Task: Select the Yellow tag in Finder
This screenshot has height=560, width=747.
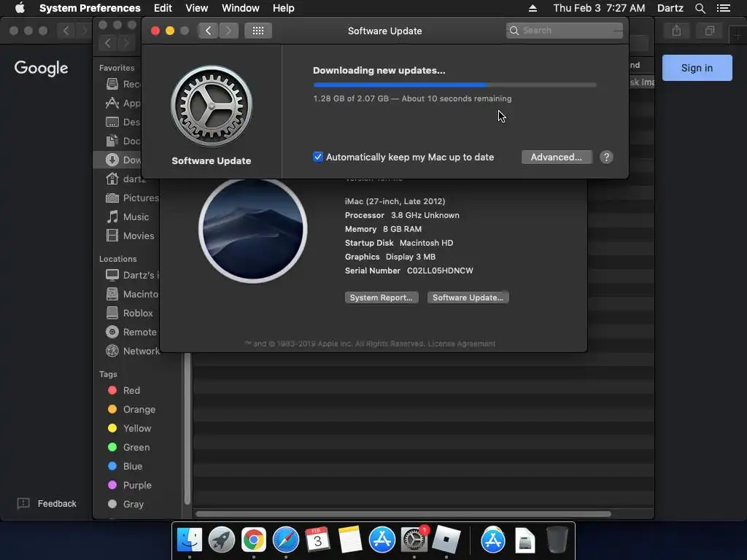Action: tap(130, 428)
